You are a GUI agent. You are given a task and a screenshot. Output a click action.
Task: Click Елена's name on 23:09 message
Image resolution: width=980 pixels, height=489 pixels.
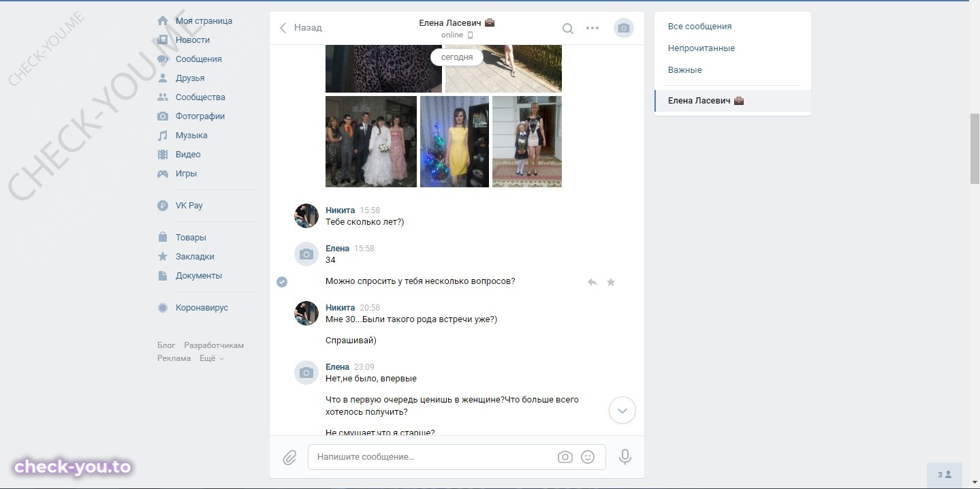pos(337,367)
